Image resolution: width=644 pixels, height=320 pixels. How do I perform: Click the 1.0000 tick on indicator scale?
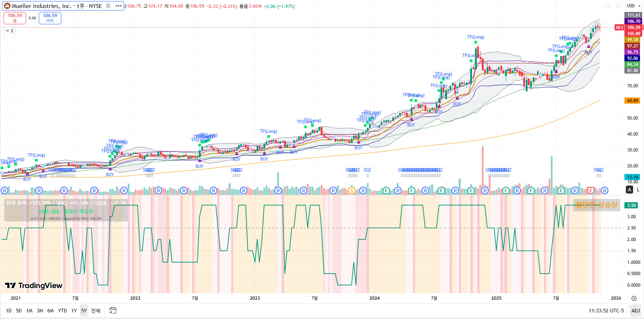(634, 262)
